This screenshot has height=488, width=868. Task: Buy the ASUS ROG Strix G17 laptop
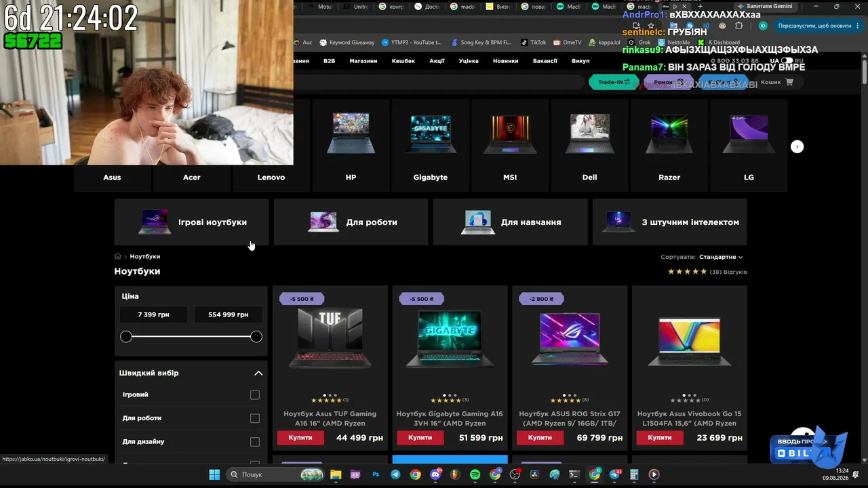540,438
